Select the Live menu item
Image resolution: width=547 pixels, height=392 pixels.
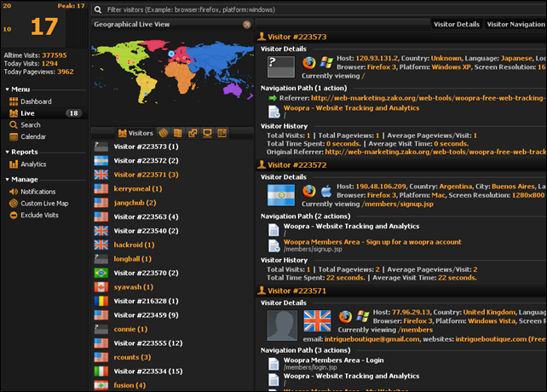(x=44, y=113)
